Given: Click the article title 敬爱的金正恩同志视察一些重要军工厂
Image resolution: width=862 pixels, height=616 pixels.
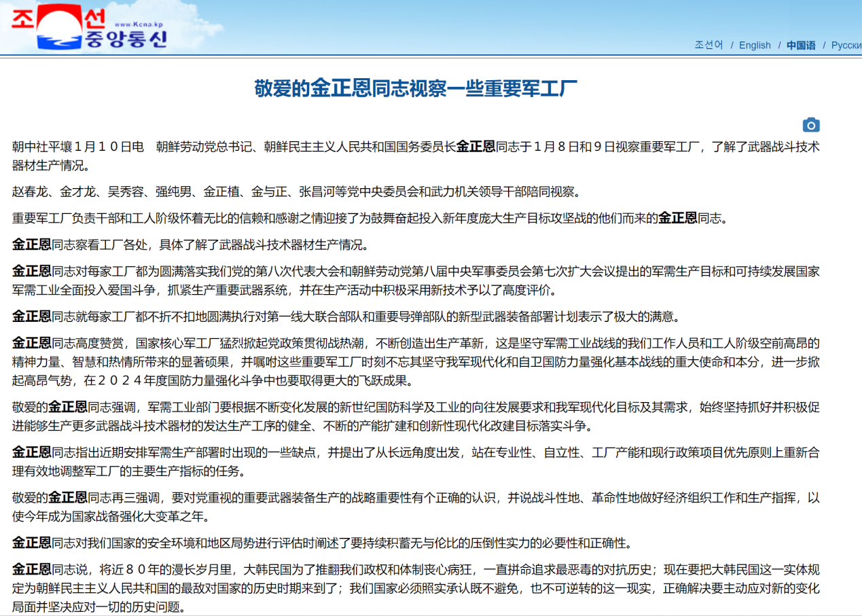Looking at the screenshot, I should click(416, 88).
